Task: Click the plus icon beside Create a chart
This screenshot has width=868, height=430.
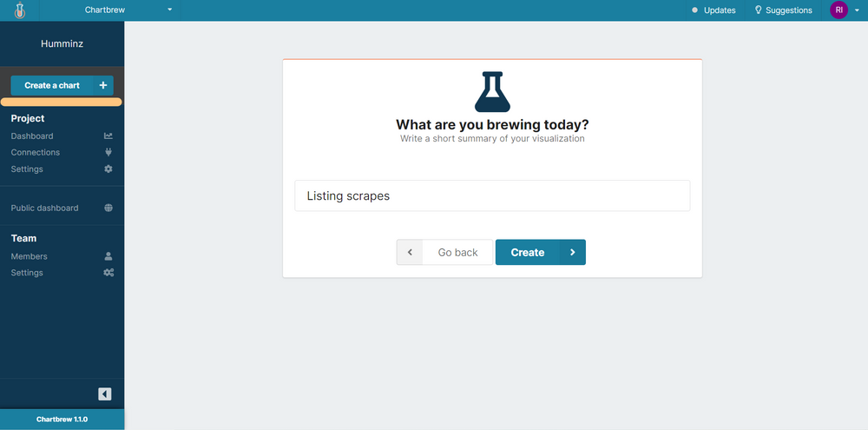Action: click(x=102, y=85)
